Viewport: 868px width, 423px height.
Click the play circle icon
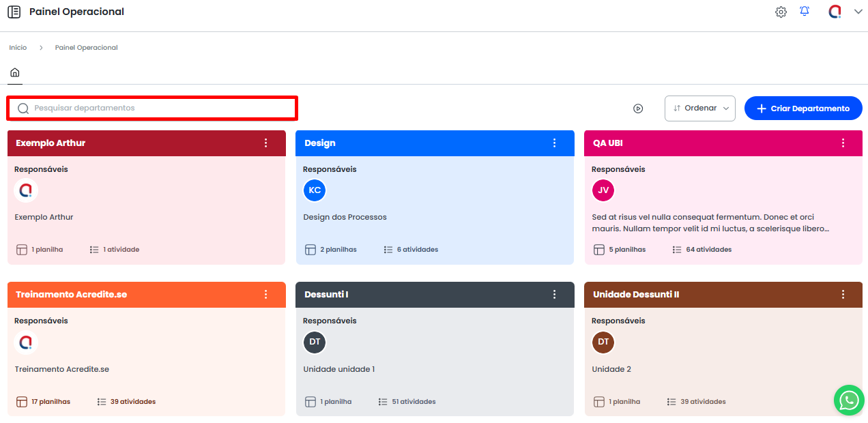638,108
